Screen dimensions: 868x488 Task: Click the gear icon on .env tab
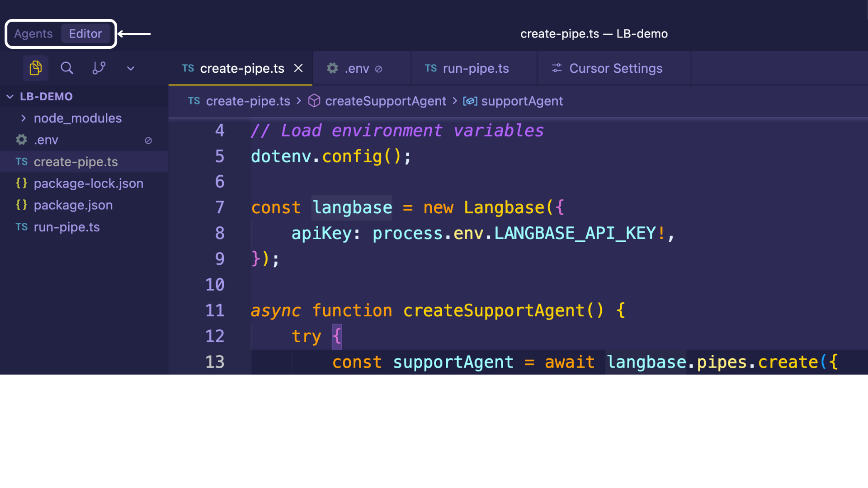(332, 68)
